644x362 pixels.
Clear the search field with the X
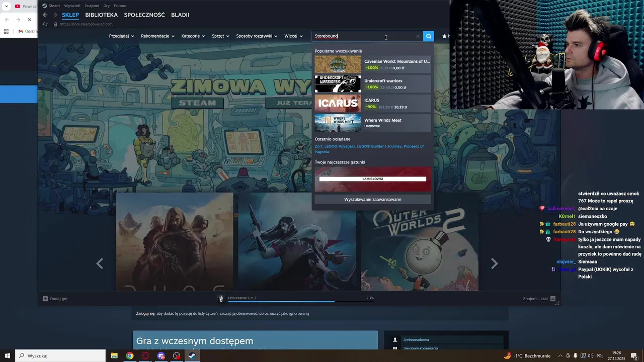pos(418,36)
